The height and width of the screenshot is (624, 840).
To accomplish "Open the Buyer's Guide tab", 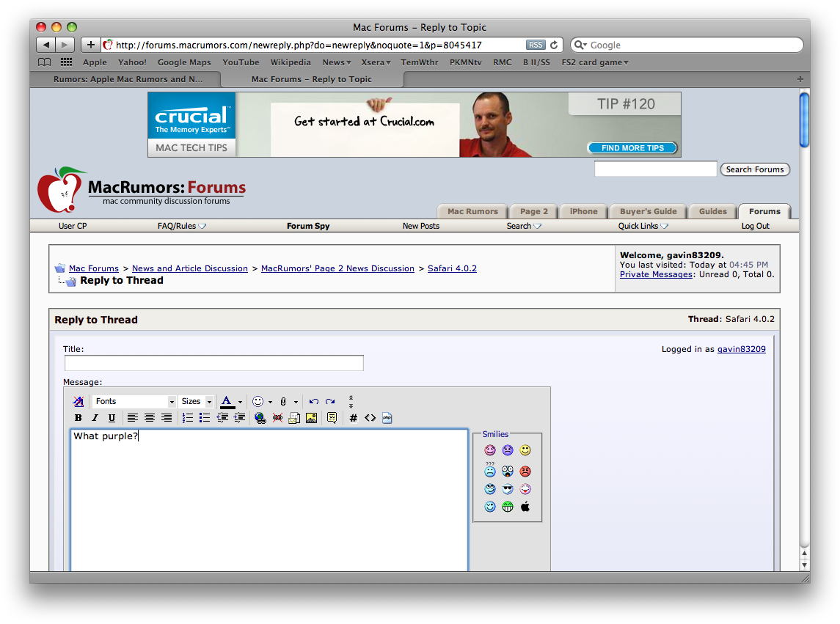I will pyautogui.click(x=649, y=212).
